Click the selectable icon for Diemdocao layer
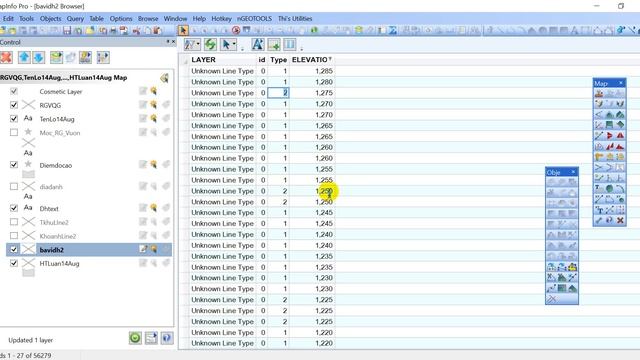Screen dimensions: 640x360 pos(154,164)
